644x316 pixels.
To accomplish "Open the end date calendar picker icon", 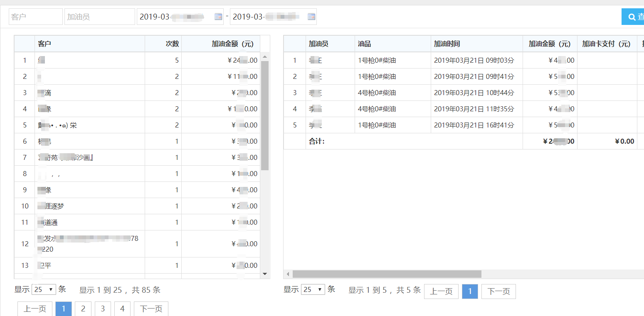I will click(311, 17).
